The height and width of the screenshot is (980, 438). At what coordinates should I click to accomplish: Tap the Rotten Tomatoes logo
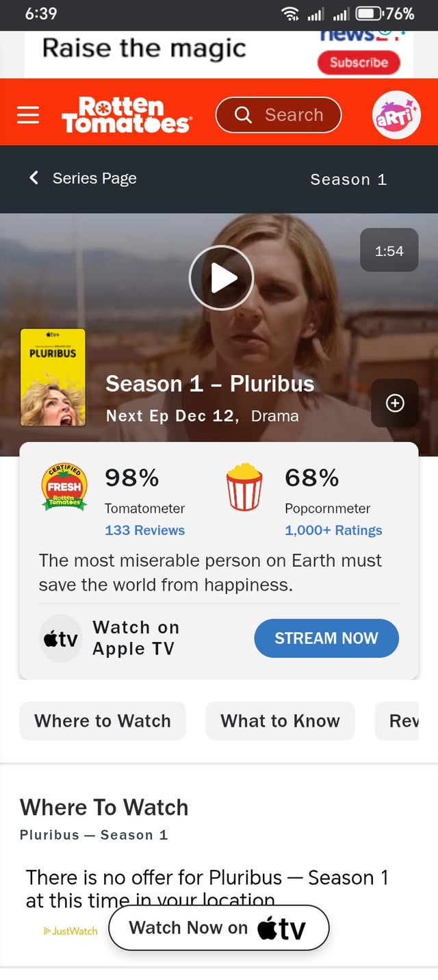pyautogui.click(x=127, y=114)
